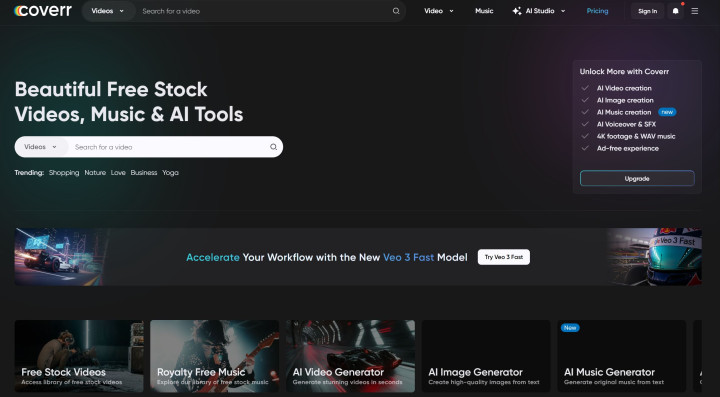Viewport: 720px width, 397px height.
Task: Click the Beautiful Free Stock Videos headline
Action: (x=129, y=102)
